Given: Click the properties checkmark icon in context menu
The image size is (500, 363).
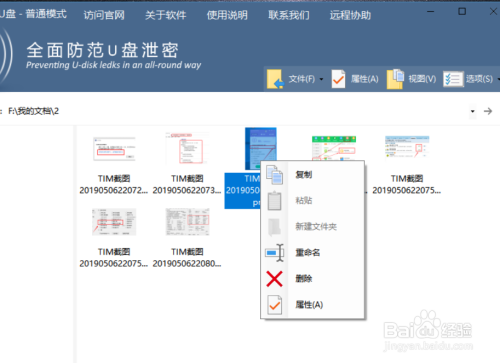Looking at the screenshot, I should pyautogui.click(x=274, y=305).
